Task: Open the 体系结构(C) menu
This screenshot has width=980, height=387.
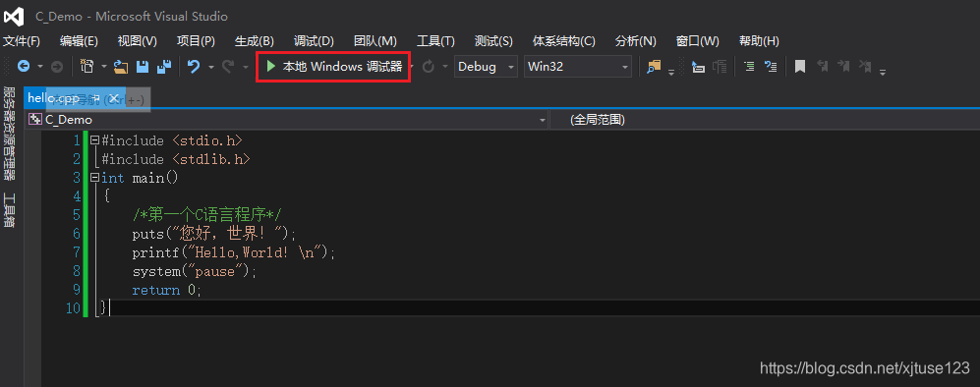Action: point(564,41)
